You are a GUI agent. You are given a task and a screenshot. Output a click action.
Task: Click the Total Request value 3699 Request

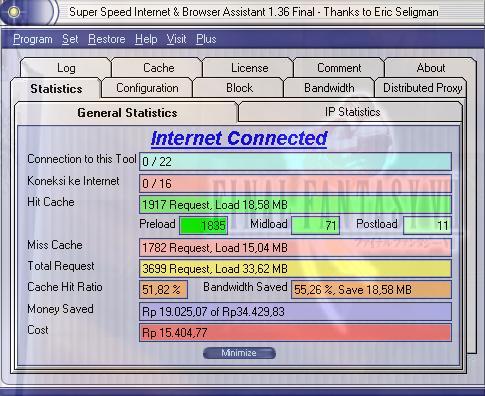point(295,269)
